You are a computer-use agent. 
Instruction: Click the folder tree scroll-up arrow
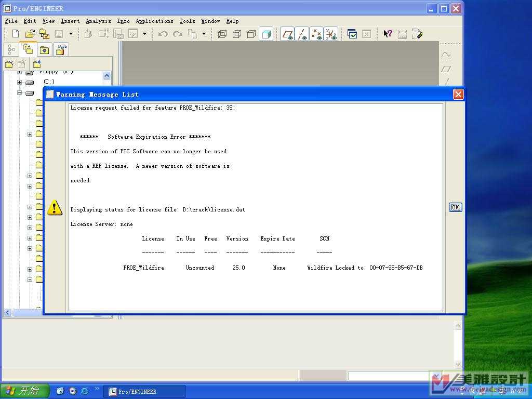point(107,76)
